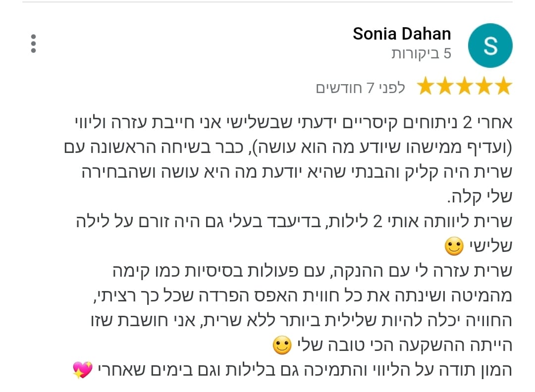Click the second rating star from the left
The image size is (535, 392).
(445, 87)
